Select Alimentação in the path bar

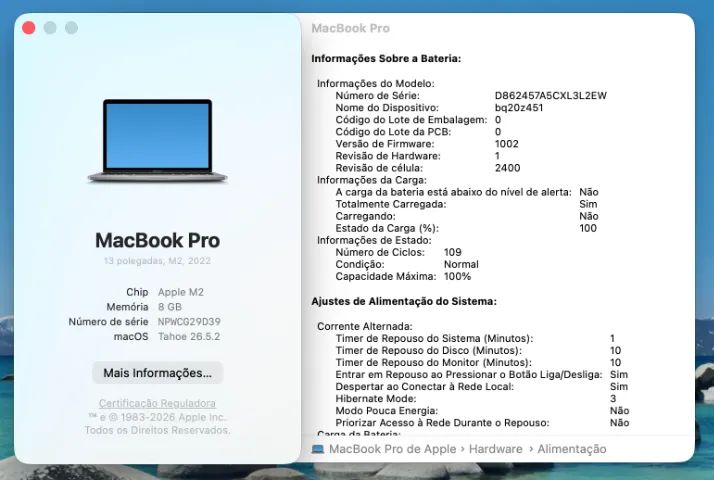(x=572, y=449)
